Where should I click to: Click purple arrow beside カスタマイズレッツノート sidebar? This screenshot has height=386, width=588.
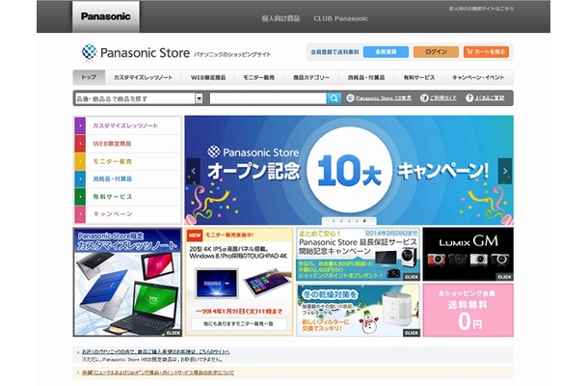tap(80, 125)
